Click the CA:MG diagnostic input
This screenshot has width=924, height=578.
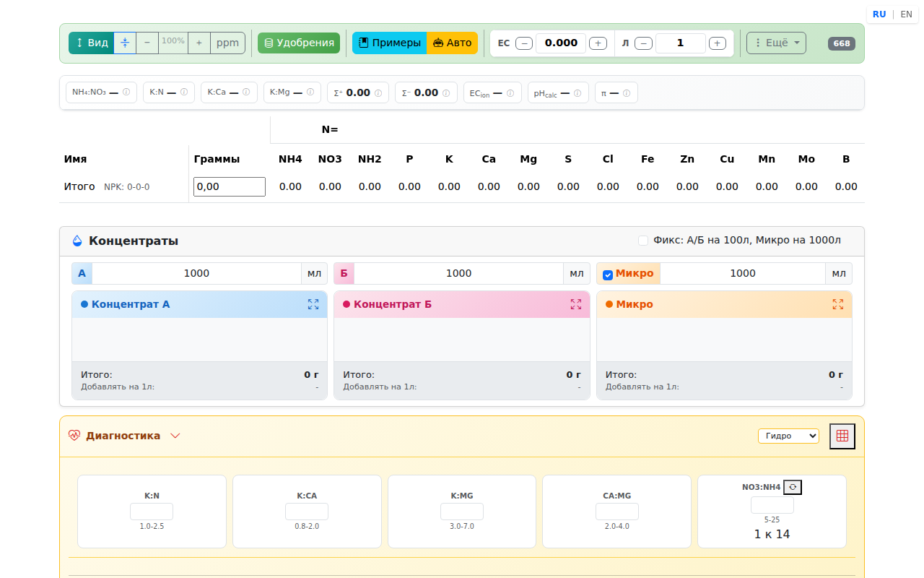(x=617, y=512)
